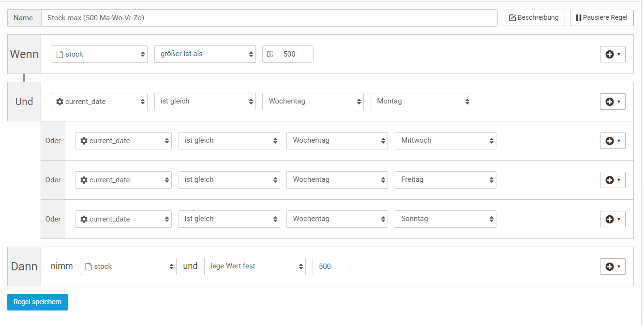Click the plus icon in the Sonntag row
644x325 pixels.
click(613, 219)
